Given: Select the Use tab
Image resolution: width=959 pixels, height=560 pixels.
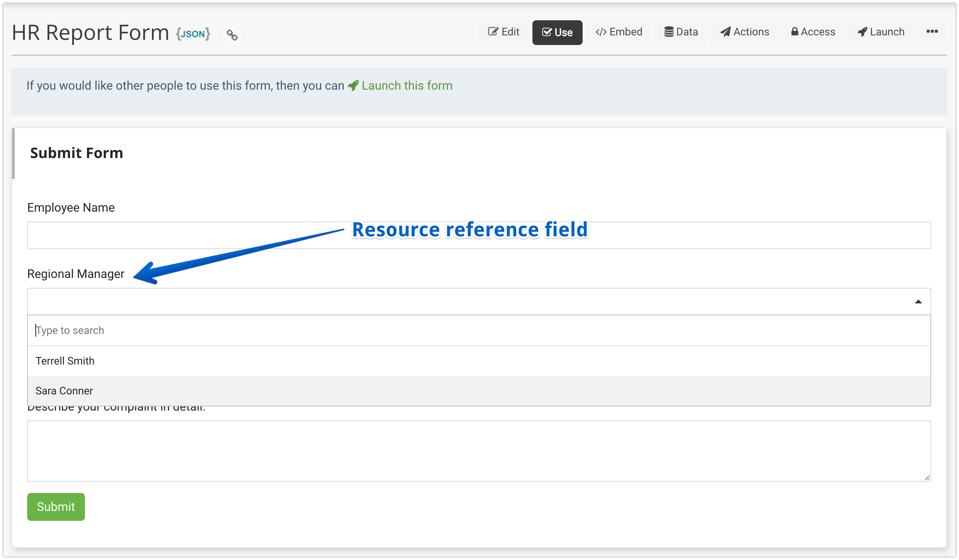Looking at the screenshot, I should (557, 32).
